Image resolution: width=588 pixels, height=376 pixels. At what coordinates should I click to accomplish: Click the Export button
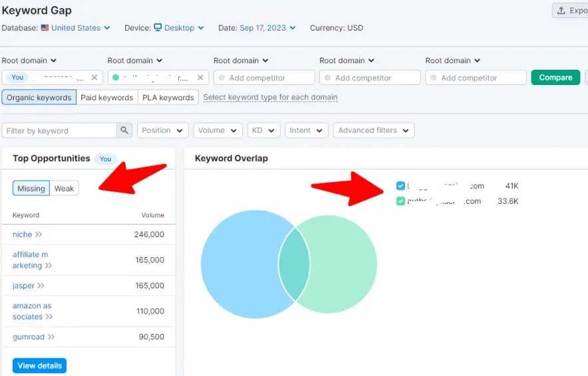pos(570,11)
